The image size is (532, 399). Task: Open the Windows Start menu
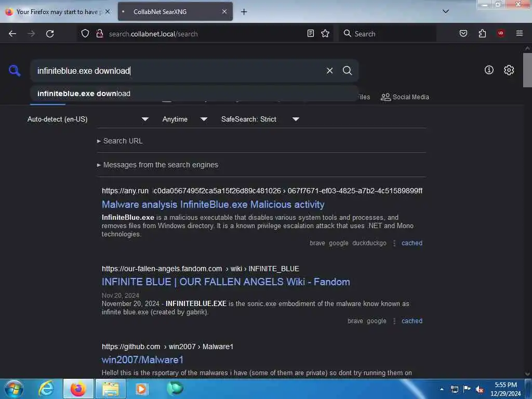click(14, 389)
